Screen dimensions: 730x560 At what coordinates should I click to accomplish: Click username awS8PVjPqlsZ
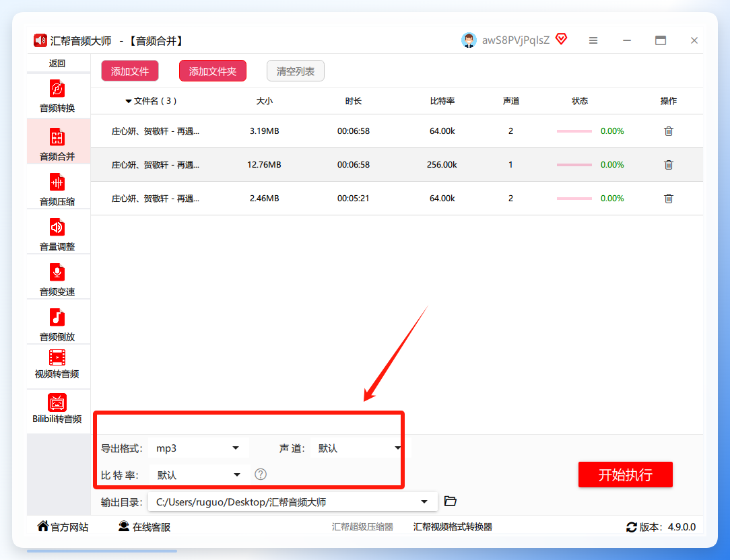(516, 40)
